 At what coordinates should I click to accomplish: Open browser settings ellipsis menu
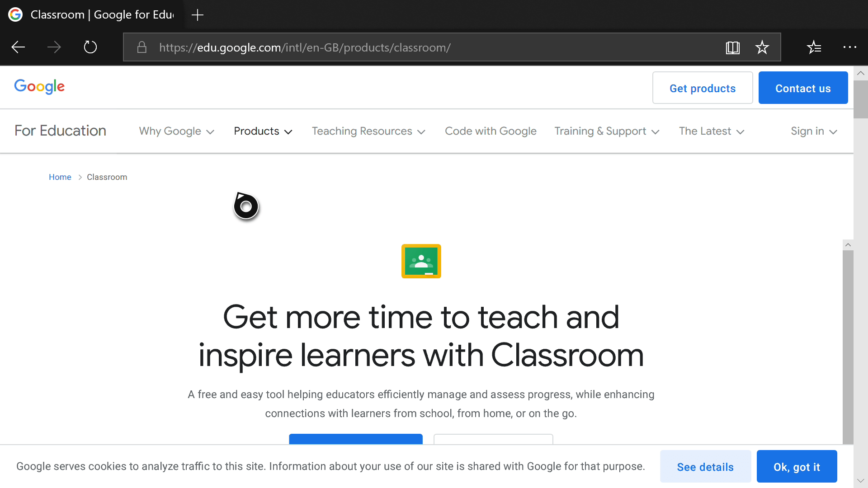coord(850,47)
